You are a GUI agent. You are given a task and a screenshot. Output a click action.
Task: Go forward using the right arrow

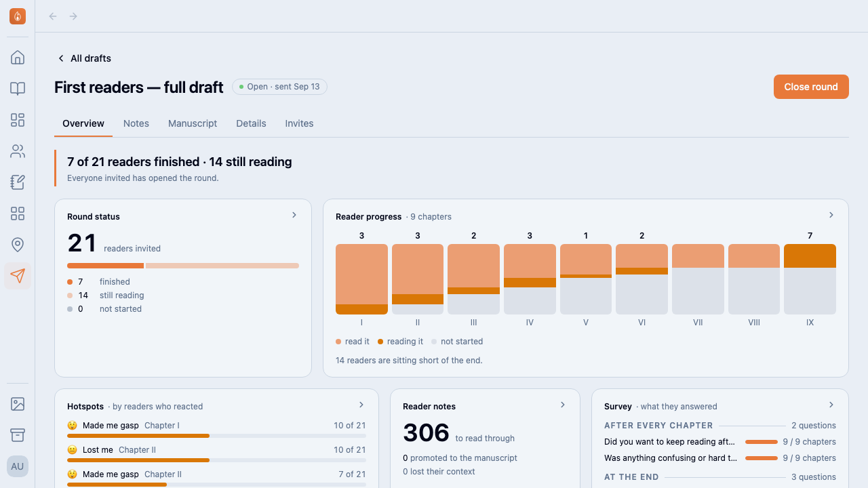[73, 16]
